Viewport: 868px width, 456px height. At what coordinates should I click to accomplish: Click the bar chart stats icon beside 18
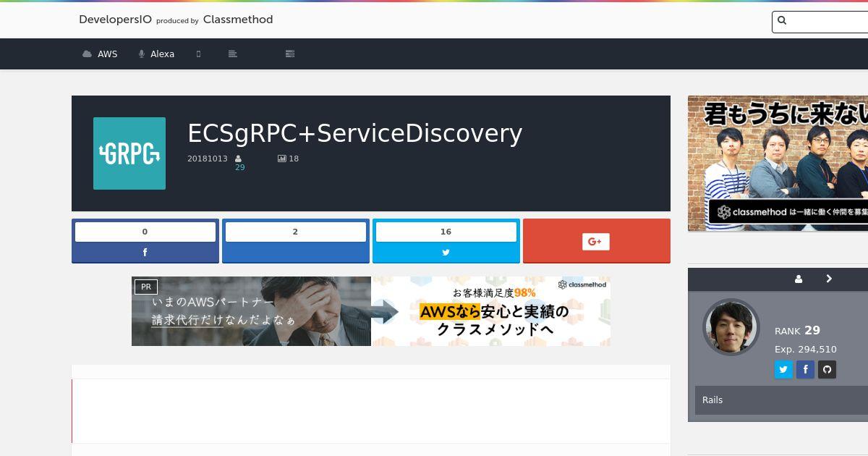click(x=282, y=159)
